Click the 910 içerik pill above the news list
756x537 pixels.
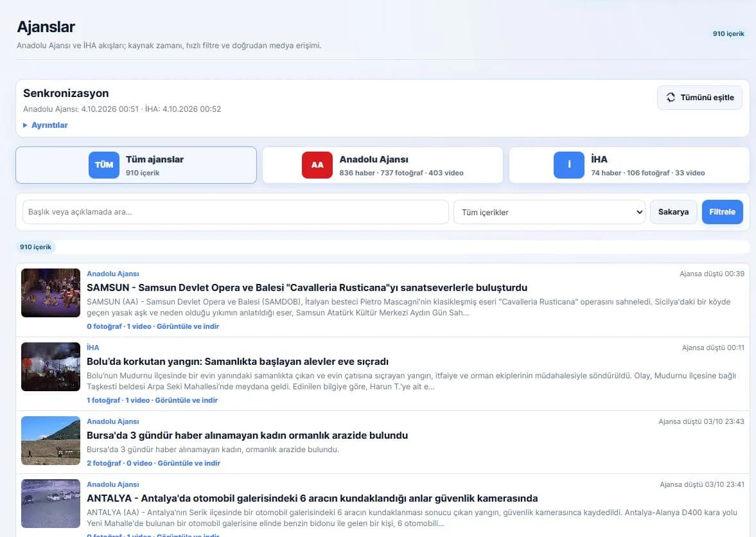[x=36, y=247]
